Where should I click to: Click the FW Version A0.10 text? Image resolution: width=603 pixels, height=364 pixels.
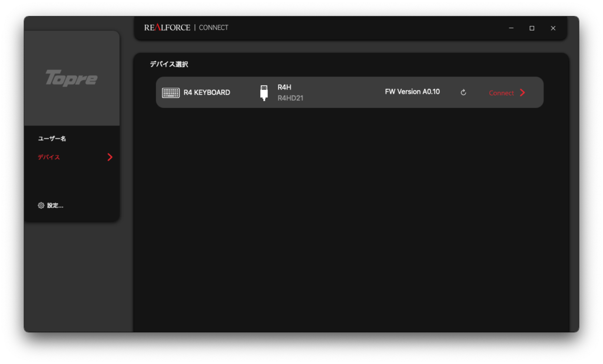(x=412, y=92)
